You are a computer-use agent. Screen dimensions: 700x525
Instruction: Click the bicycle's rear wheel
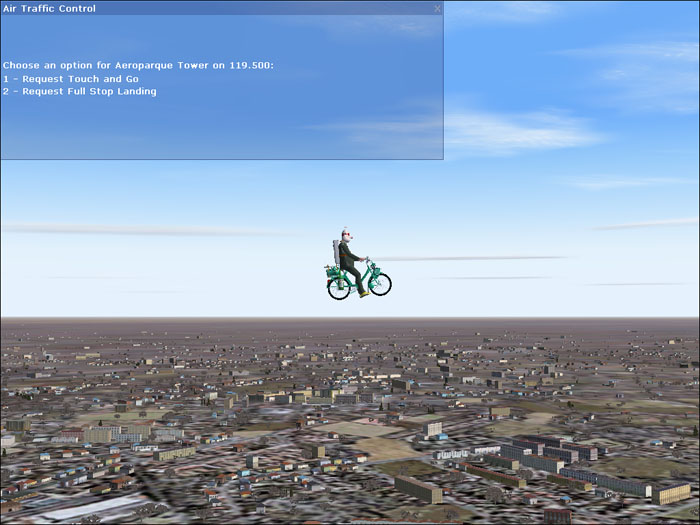pos(339,288)
